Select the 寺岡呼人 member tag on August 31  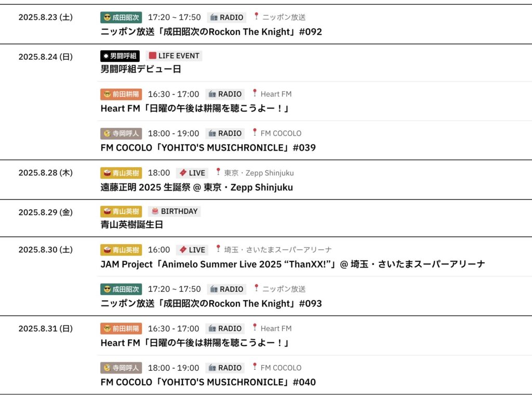pos(121,368)
